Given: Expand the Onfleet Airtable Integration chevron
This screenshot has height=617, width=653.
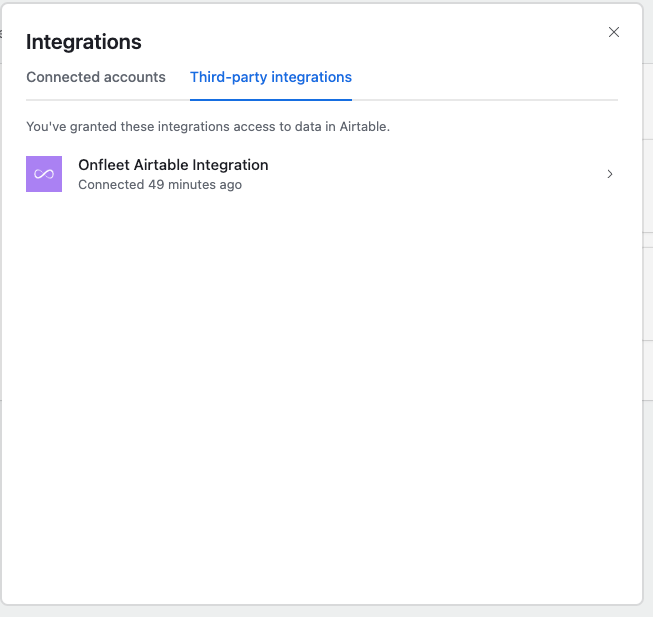Looking at the screenshot, I should click(x=610, y=174).
